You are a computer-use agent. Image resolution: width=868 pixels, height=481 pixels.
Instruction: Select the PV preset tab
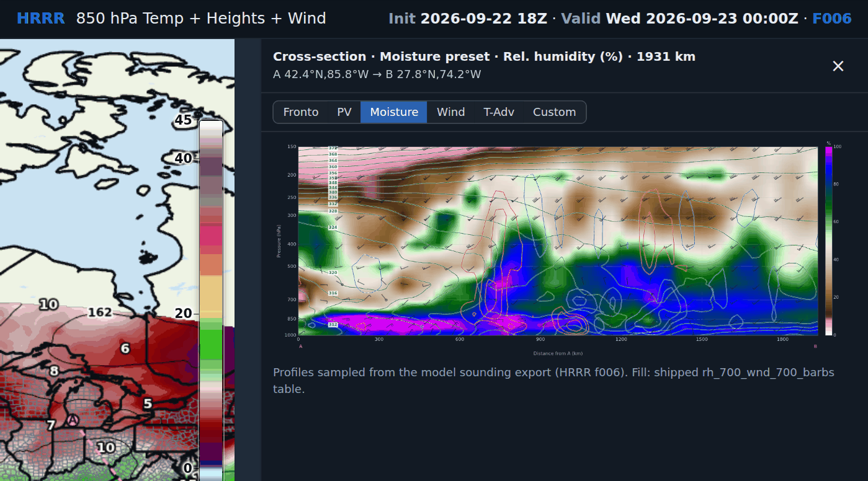[x=344, y=112]
